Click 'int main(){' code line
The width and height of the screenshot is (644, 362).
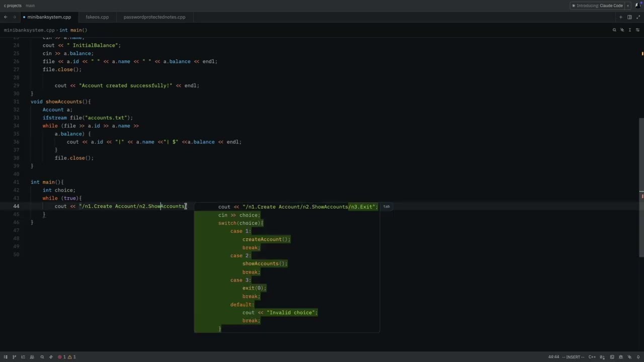click(x=47, y=182)
